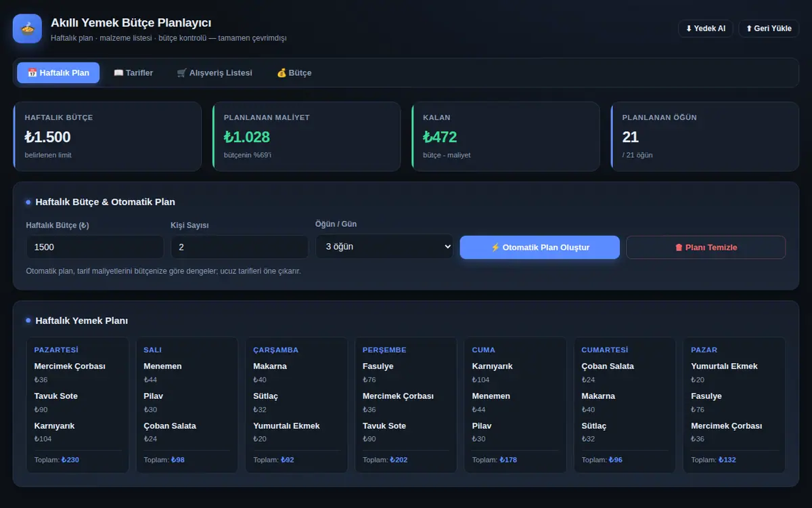The height and width of the screenshot is (508, 812).
Task: Click Otomatik Plan Oluştur button
Action: click(x=540, y=247)
